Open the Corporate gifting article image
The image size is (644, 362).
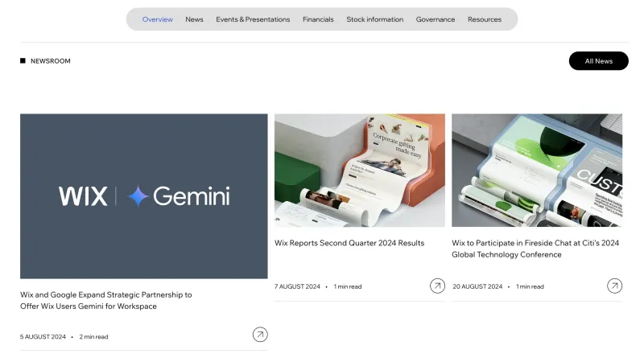pyautogui.click(x=359, y=171)
